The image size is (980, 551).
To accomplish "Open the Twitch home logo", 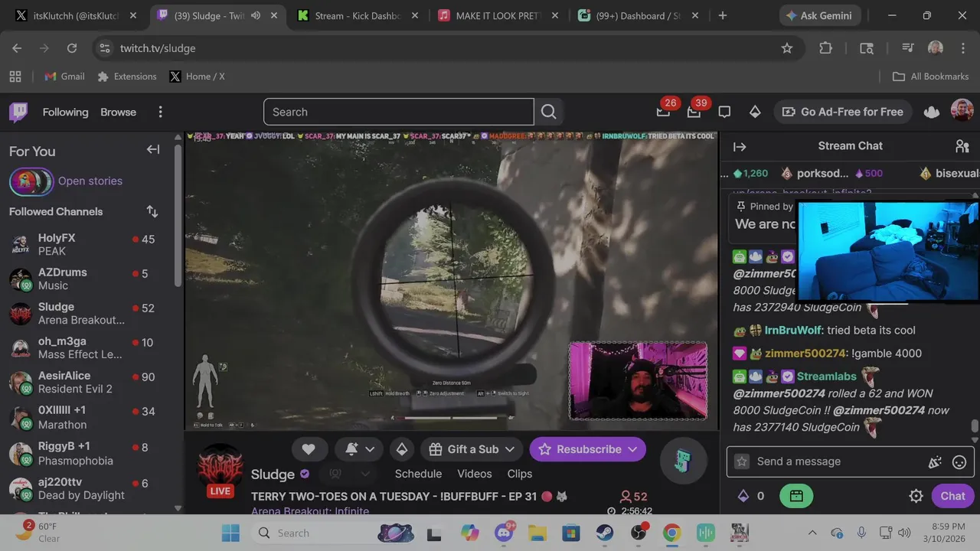I will (18, 112).
